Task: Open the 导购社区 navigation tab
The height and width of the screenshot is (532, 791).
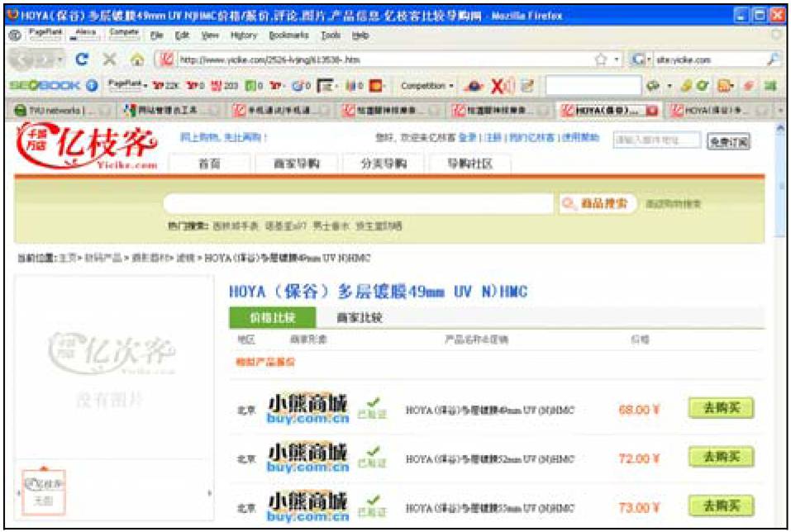Action: [x=469, y=164]
